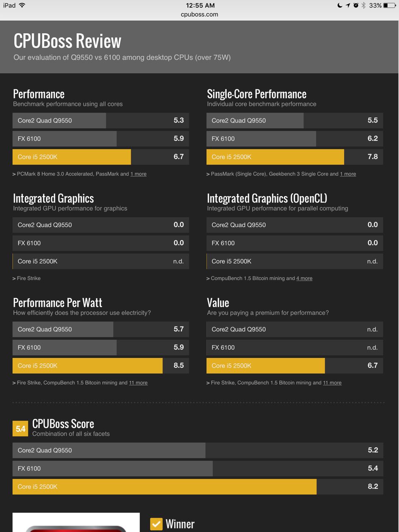Open '4 more' link under Integrated Graphics OpenCL
This screenshot has width=399, height=532.
pyautogui.click(x=304, y=278)
